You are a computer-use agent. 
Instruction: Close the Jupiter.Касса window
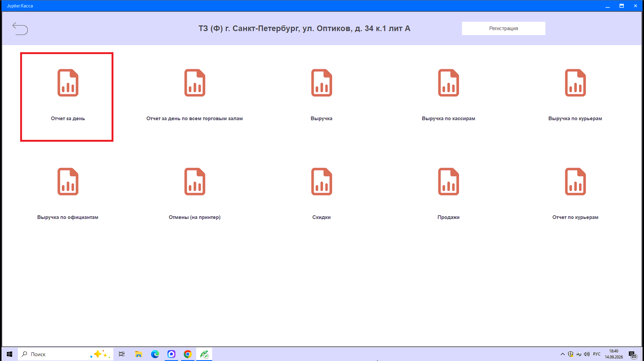635,6
